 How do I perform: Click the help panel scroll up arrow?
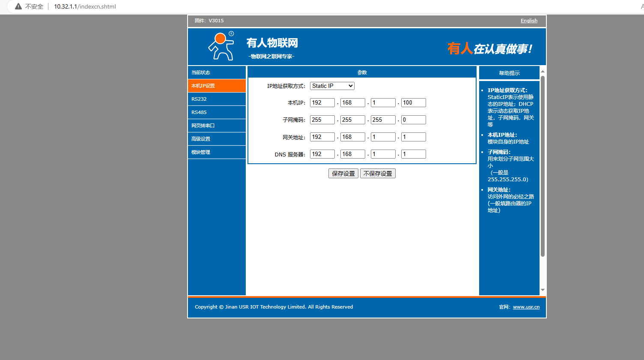click(543, 72)
